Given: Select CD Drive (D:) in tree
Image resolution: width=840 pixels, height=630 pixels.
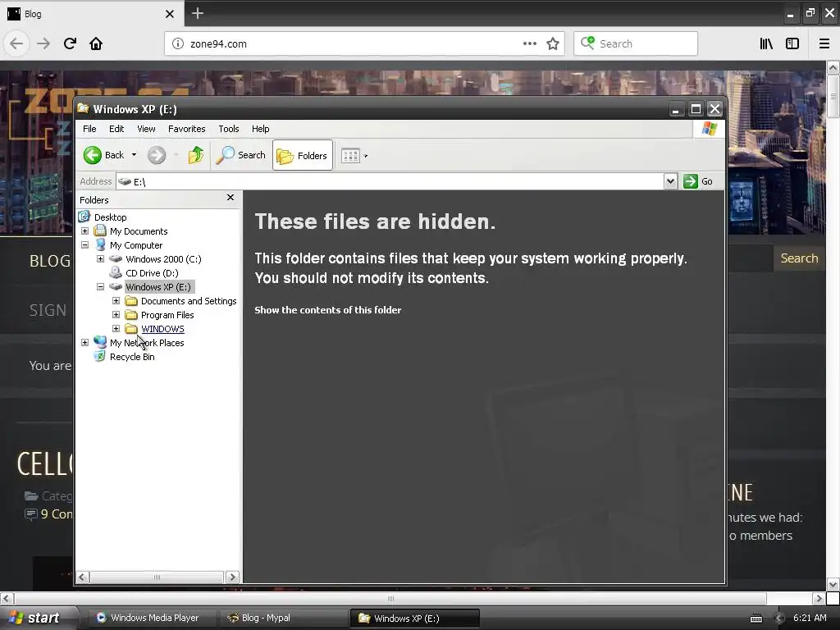Looking at the screenshot, I should [152, 273].
